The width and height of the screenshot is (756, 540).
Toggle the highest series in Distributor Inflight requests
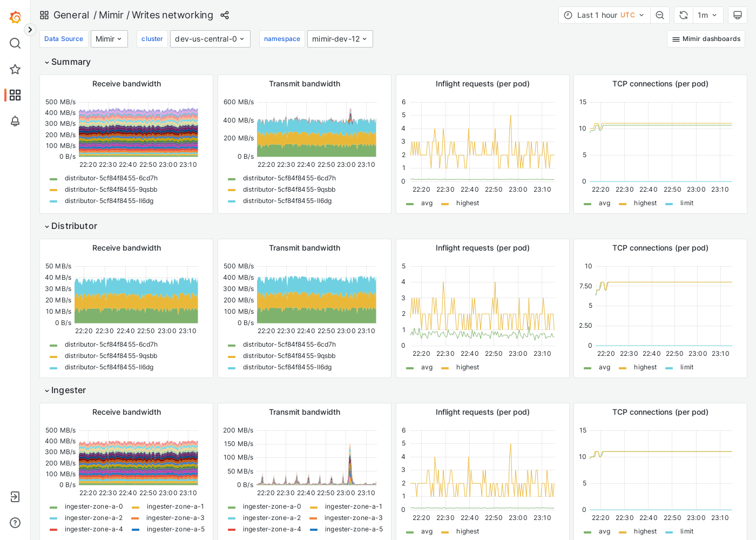point(468,367)
